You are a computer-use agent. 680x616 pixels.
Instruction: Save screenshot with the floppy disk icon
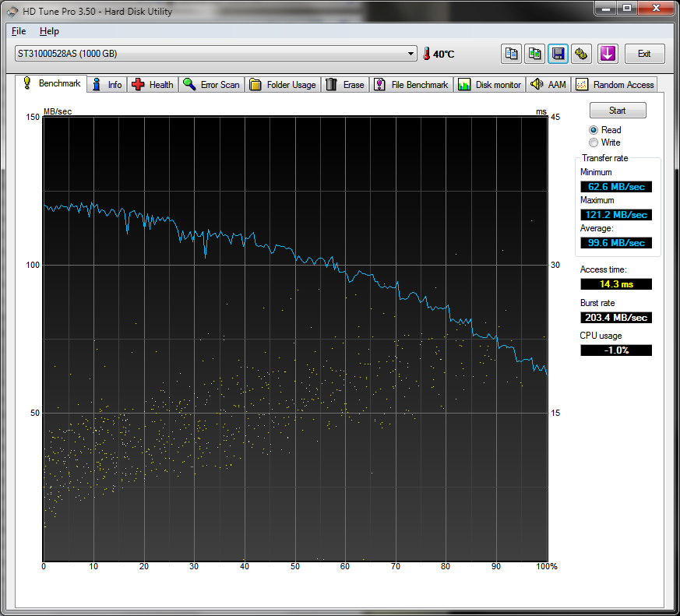click(558, 54)
